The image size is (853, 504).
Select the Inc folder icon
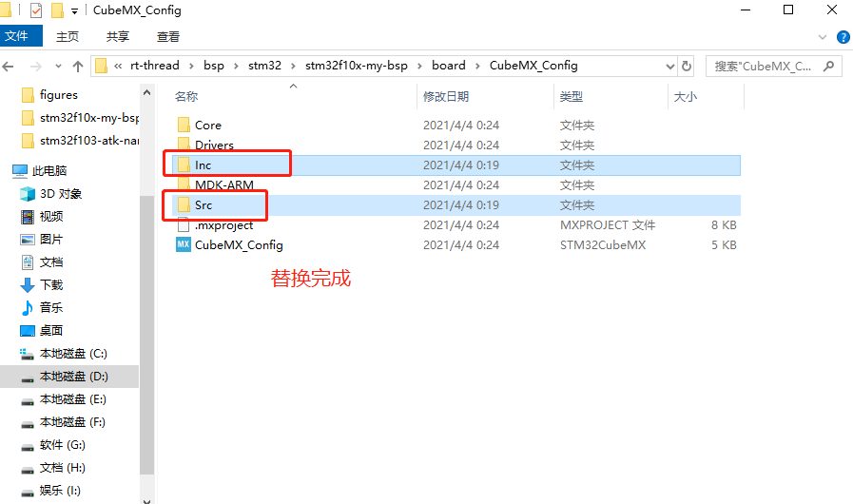184,165
